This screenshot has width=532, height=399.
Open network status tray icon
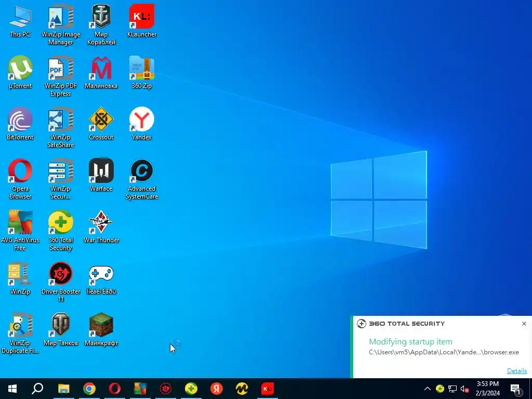click(x=453, y=389)
